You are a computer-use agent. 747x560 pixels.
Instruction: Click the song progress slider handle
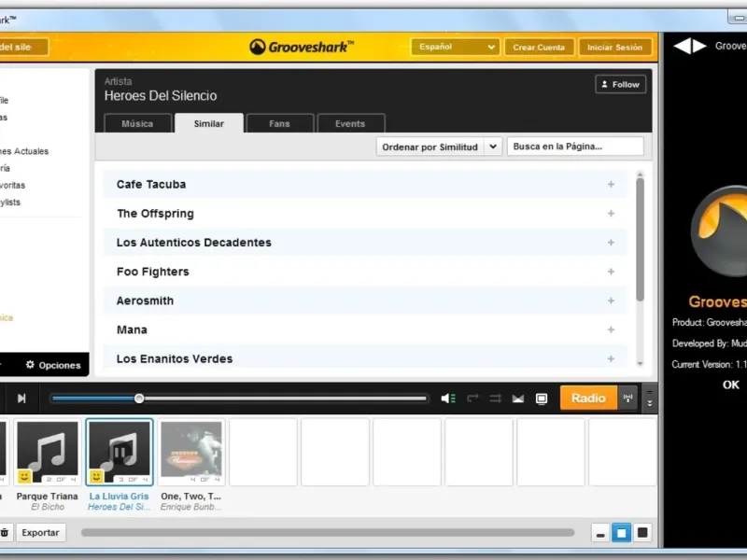pyautogui.click(x=139, y=399)
